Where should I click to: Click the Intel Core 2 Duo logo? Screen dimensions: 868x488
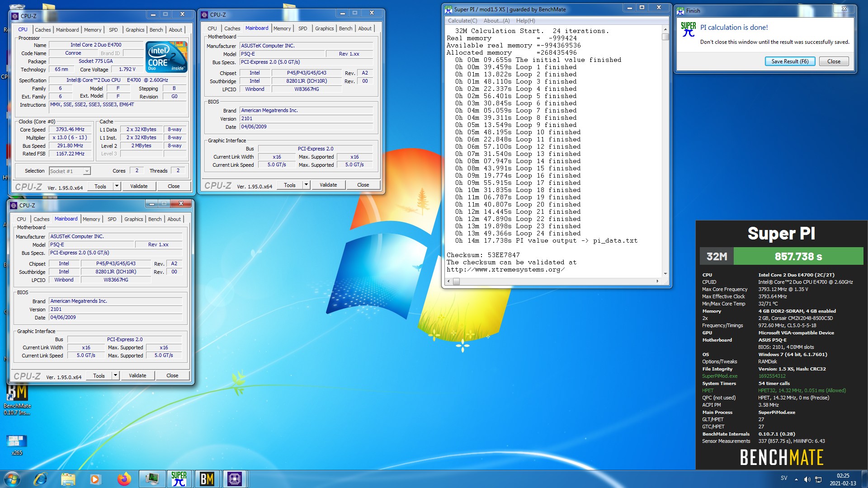point(167,56)
